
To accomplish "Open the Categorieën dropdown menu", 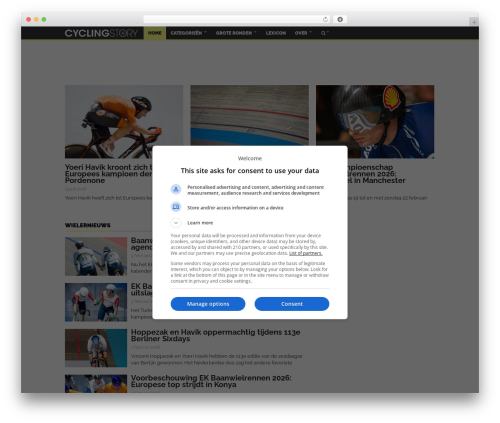I will (188, 33).
